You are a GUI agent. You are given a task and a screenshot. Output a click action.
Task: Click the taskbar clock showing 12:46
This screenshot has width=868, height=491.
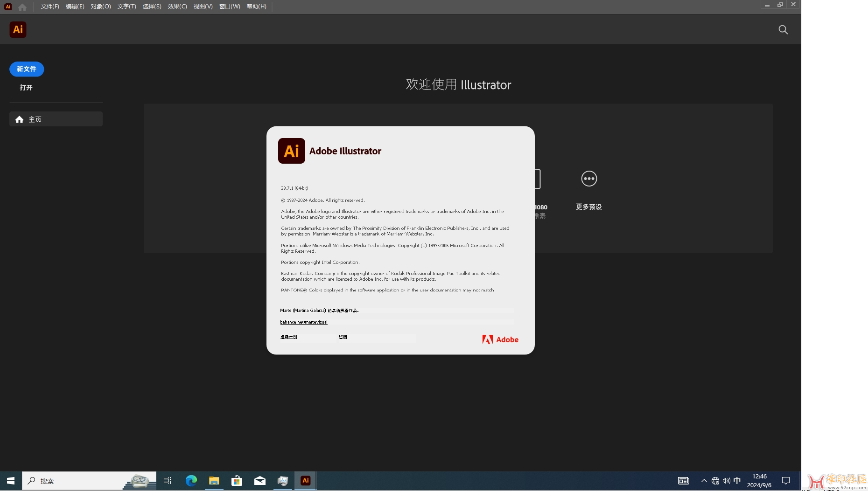point(759,481)
